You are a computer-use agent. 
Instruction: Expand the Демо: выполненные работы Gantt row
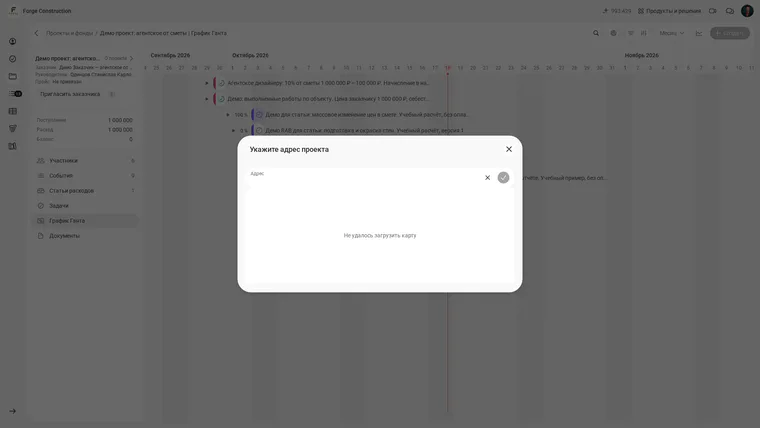point(206,99)
